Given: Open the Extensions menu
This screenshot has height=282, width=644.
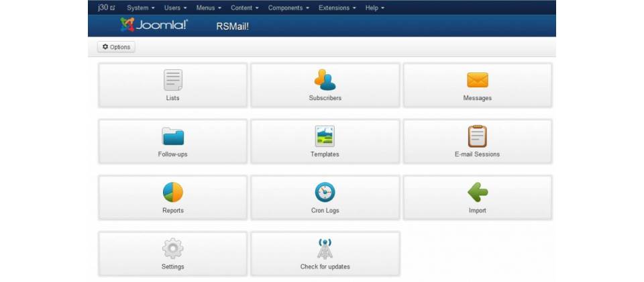Looking at the screenshot, I should click(337, 8).
